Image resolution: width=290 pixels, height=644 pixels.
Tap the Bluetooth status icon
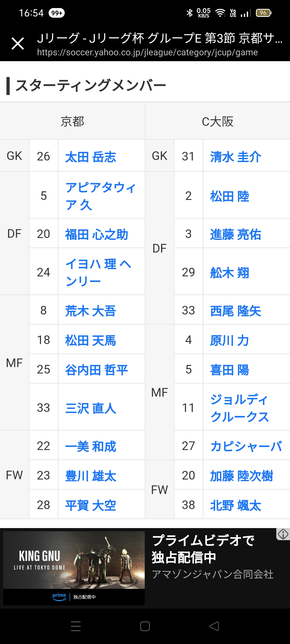coord(190,13)
